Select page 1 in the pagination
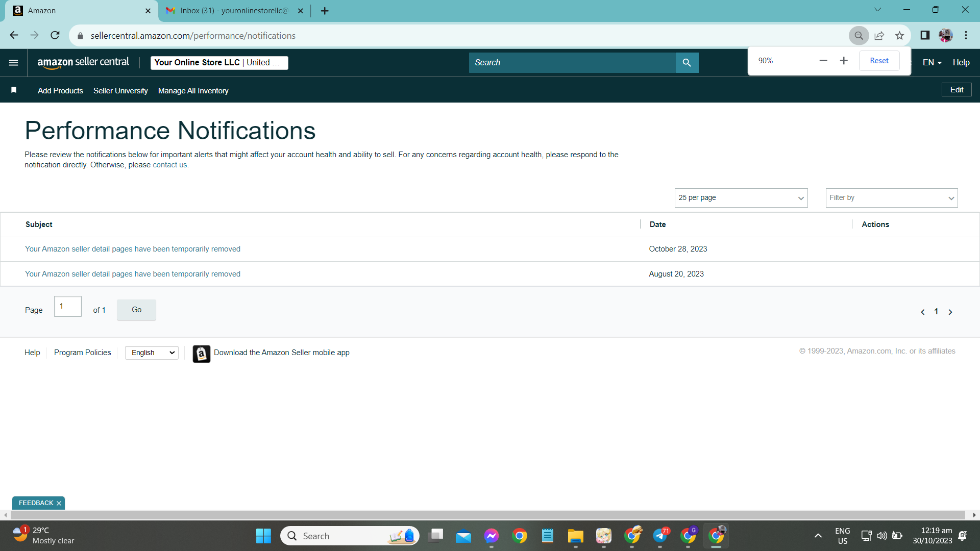 tap(936, 312)
